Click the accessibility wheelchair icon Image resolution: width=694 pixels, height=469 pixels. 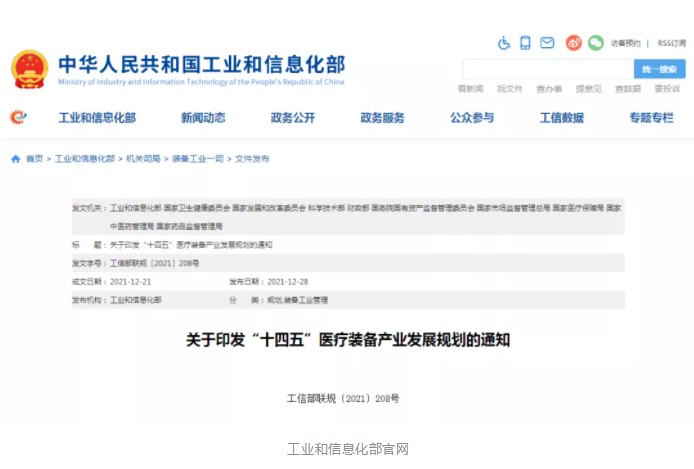[504, 43]
